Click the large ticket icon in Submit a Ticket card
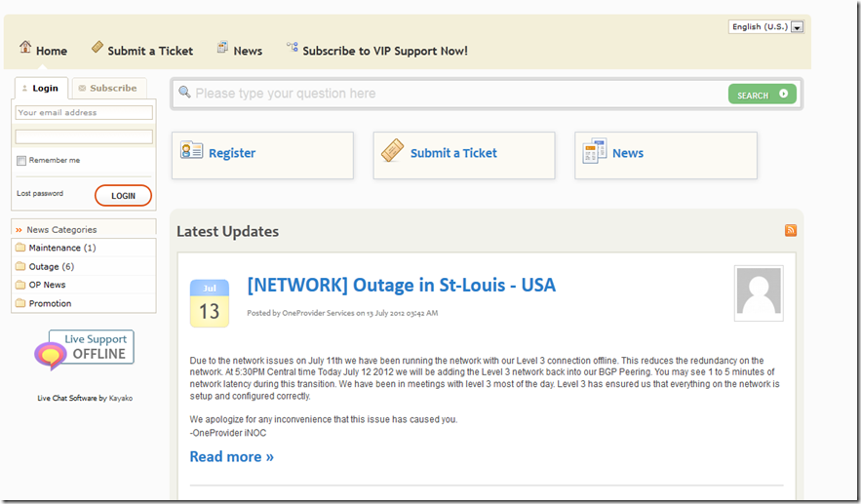Screen dimensions: 861x504 tap(393, 150)
